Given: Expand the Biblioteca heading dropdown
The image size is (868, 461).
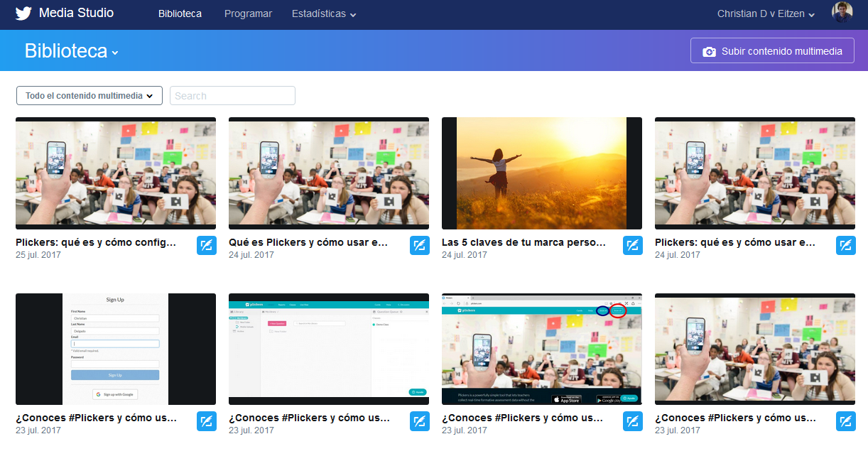Looking at the screenshot, I should point(71,51).
